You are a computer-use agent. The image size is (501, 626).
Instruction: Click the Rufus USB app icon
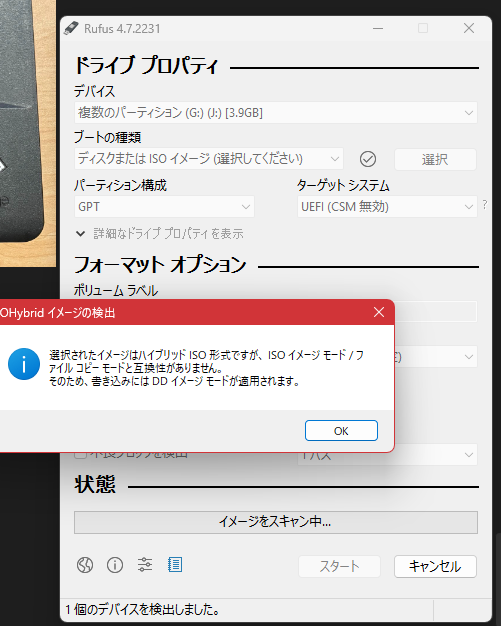[71, 28]
